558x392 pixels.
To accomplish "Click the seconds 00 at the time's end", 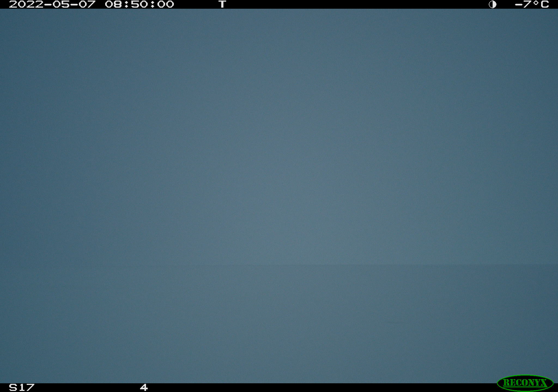I will (x=166, y=4).
